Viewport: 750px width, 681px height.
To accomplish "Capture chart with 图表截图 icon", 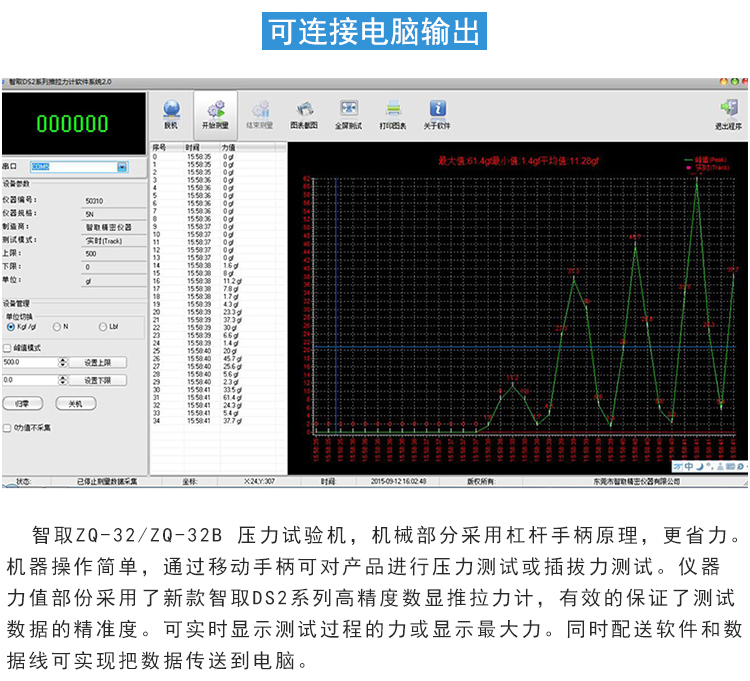I will pos(304,110).
